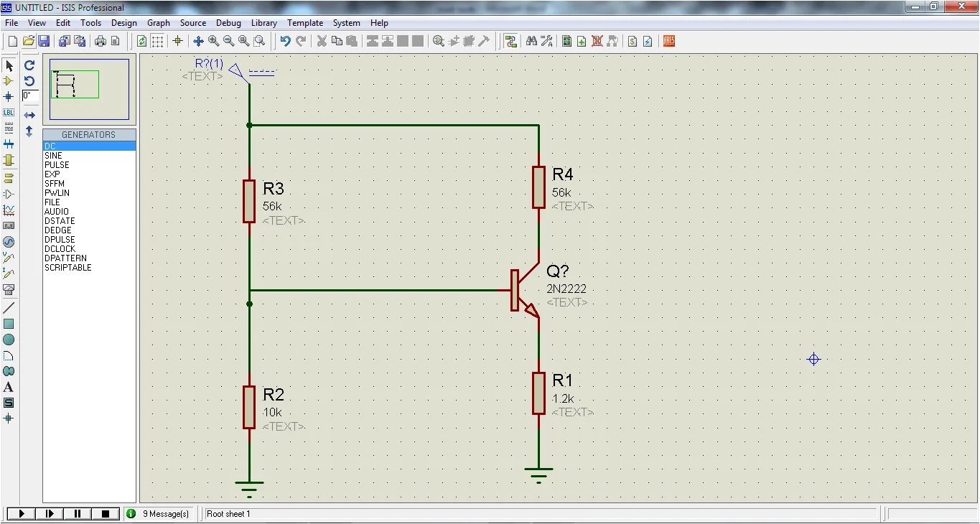Screen dimensions: 980x524
Task: Center the view with the pan icon
Action: tap(198, 42)
